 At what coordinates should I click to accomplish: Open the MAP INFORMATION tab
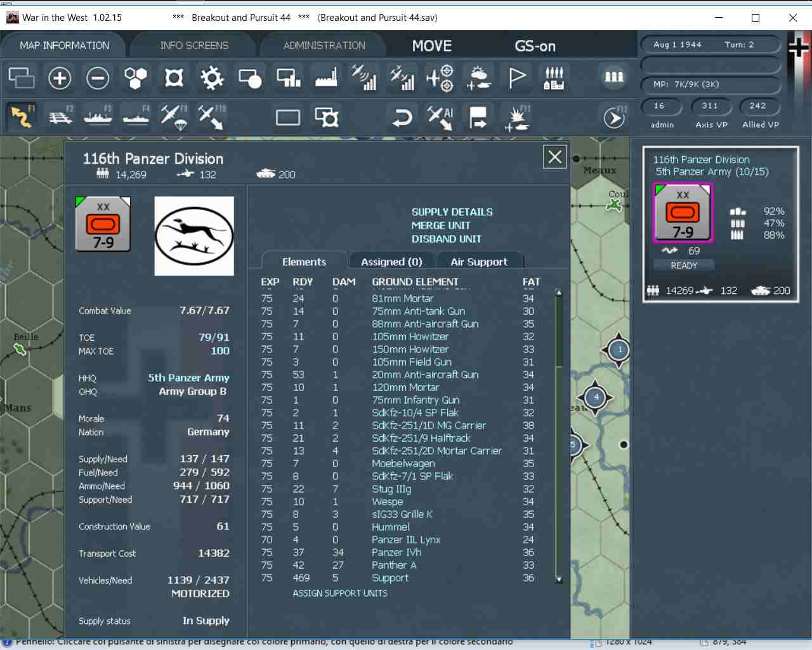coord(65,46)
